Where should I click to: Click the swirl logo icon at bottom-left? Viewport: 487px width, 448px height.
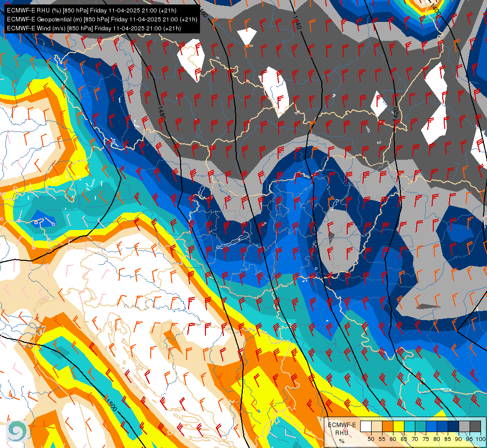[x=16, y=431]
